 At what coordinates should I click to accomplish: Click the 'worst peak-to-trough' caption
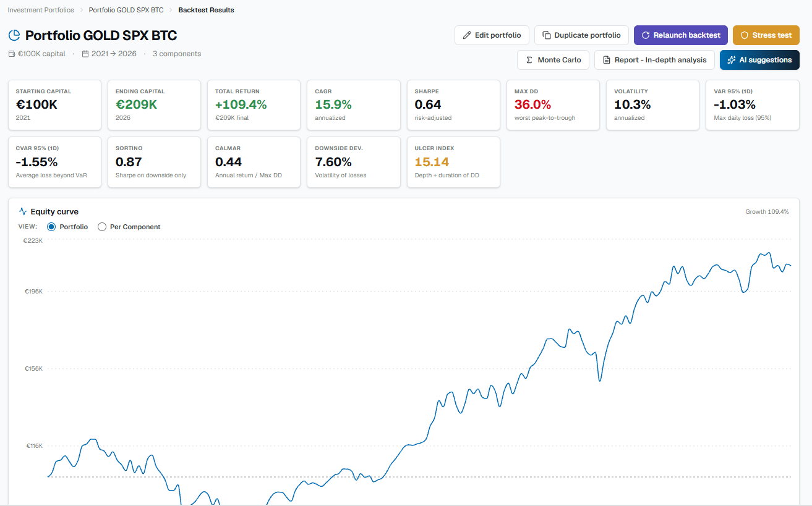[x=545, y=117]
